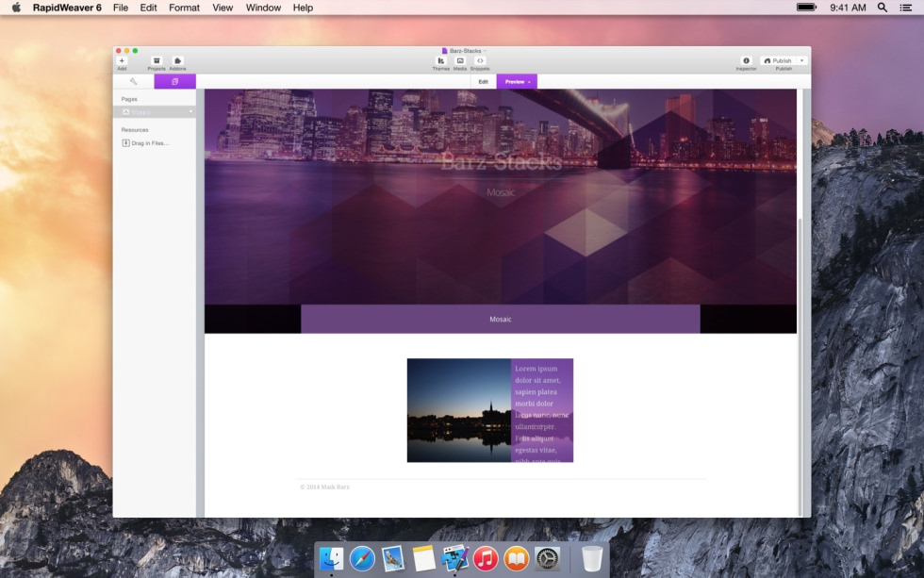Open the Inspector info icon
The height and width of the screenshot is (578, 924).
tap(746, 60)
